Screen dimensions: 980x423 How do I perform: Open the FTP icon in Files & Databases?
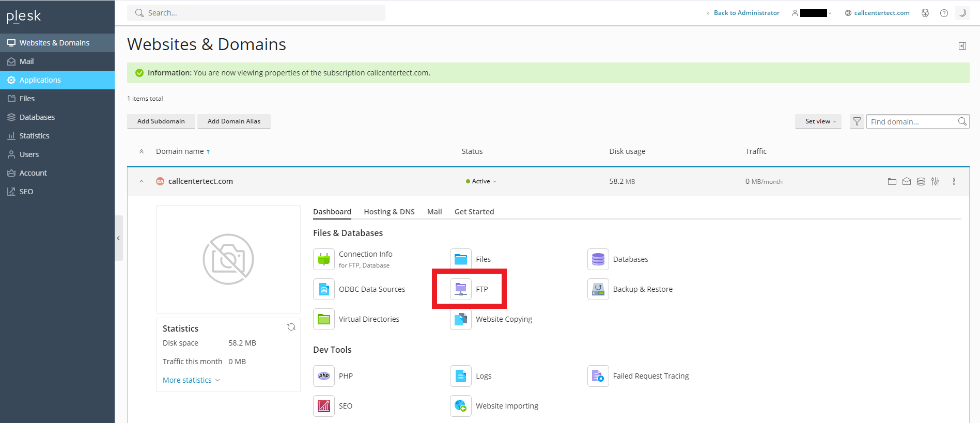coord(460,289)
